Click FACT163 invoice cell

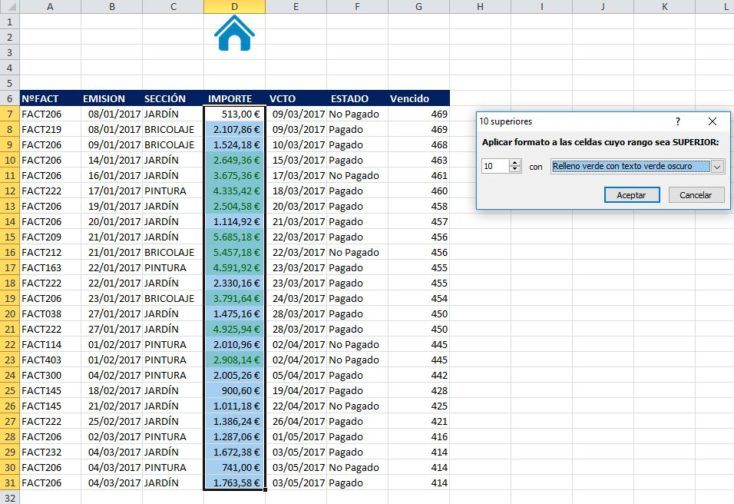click(x=50, y=268)
